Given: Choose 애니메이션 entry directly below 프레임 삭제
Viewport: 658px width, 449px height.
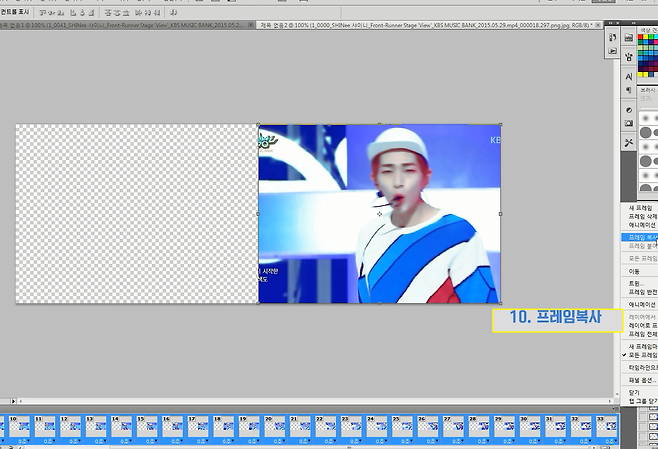Looking at the screenshot, I should point(642,225).
